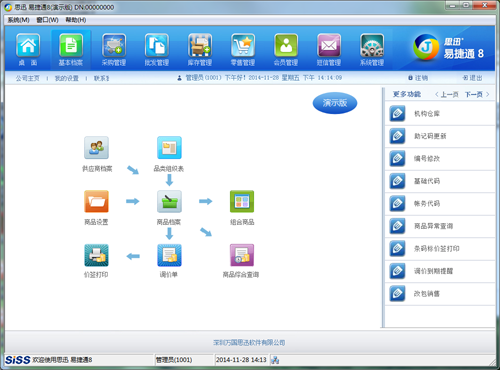Viewport: 500px width, 370px height.
Task: Open 调价到期提醒 in the side panel
Action: [440, 271]
